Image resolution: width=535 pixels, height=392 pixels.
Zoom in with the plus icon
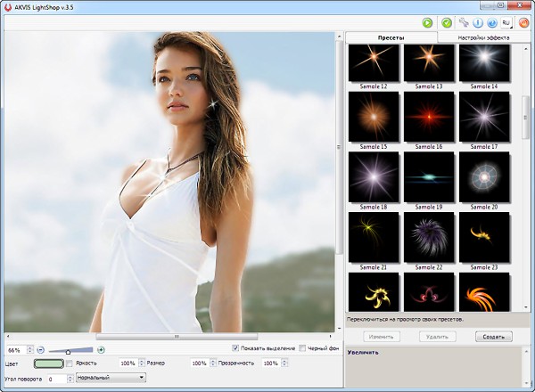[101, 350]
